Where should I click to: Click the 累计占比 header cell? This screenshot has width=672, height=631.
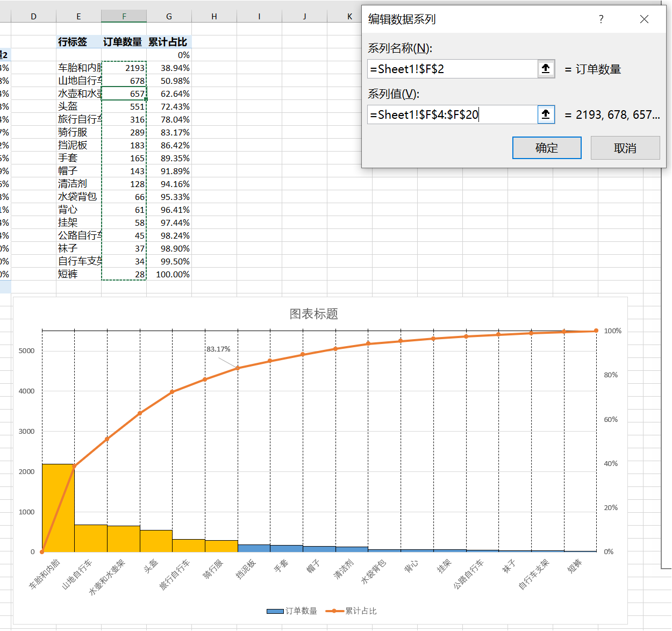[x=169, y=42]
